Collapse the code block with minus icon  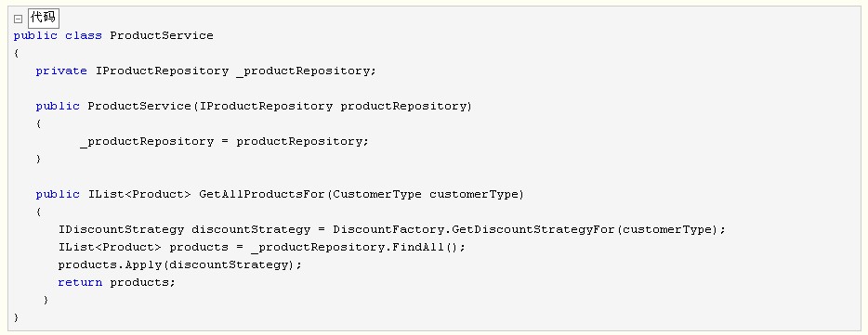coord(18,19)
